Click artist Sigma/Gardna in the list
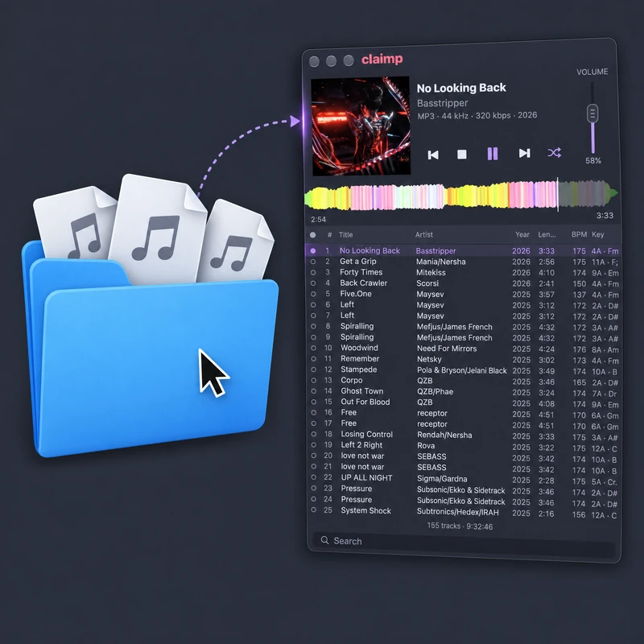Screen dimensions: 644x644 (x=442, y=479)
